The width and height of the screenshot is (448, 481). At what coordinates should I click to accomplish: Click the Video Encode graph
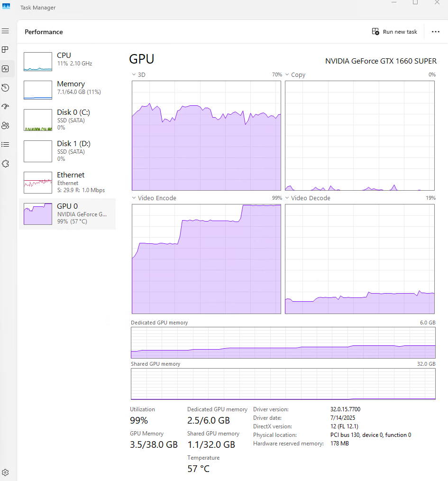pos(206,259)
